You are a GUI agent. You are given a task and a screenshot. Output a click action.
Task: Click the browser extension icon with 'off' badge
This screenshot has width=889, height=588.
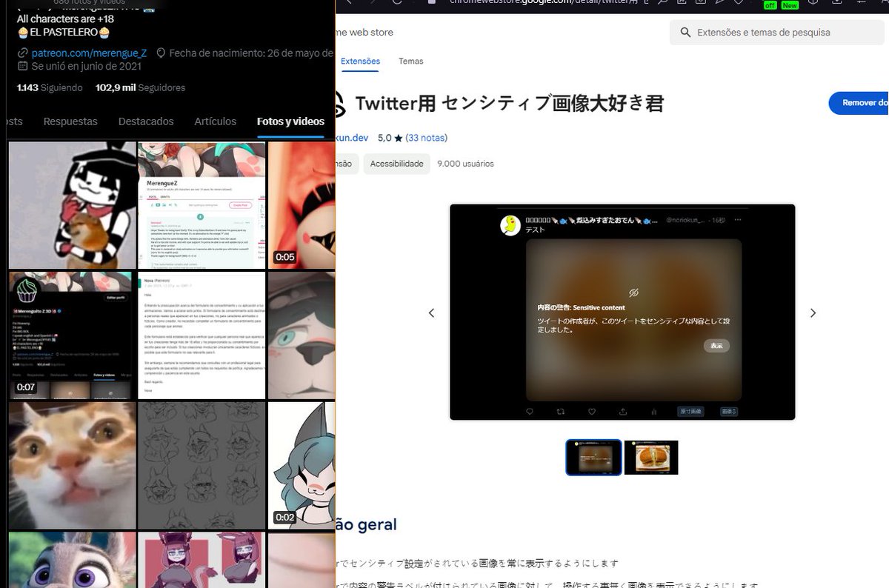(770, 4)
